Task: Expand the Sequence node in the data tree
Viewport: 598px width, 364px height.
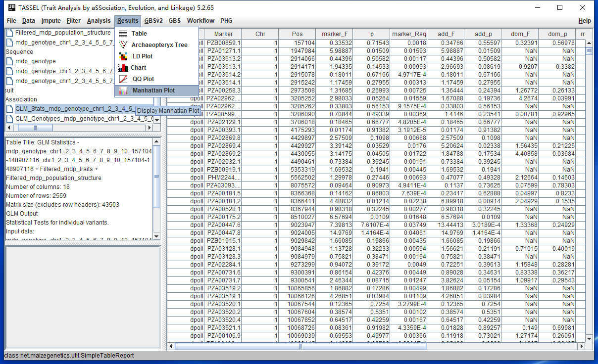Action: pos(19,51)
